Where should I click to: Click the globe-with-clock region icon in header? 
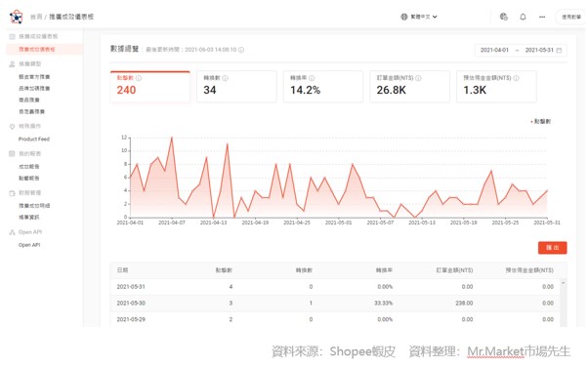[x=504, y=17]
